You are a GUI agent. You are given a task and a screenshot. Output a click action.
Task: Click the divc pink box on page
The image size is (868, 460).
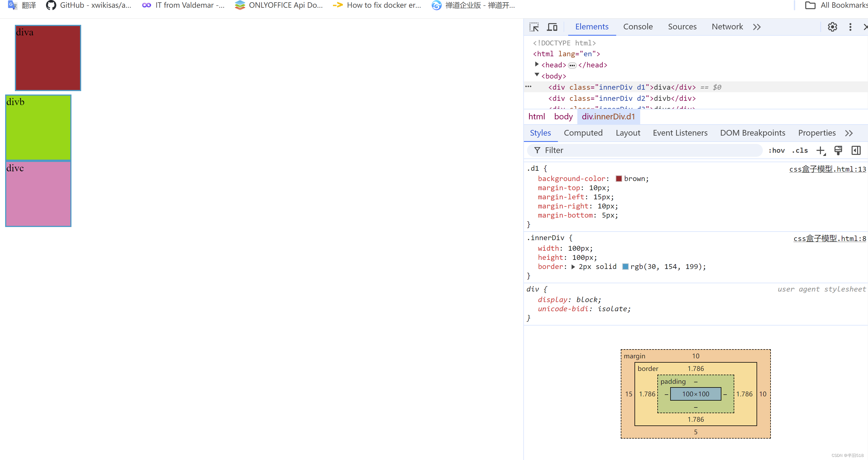(x=38, y=194)
